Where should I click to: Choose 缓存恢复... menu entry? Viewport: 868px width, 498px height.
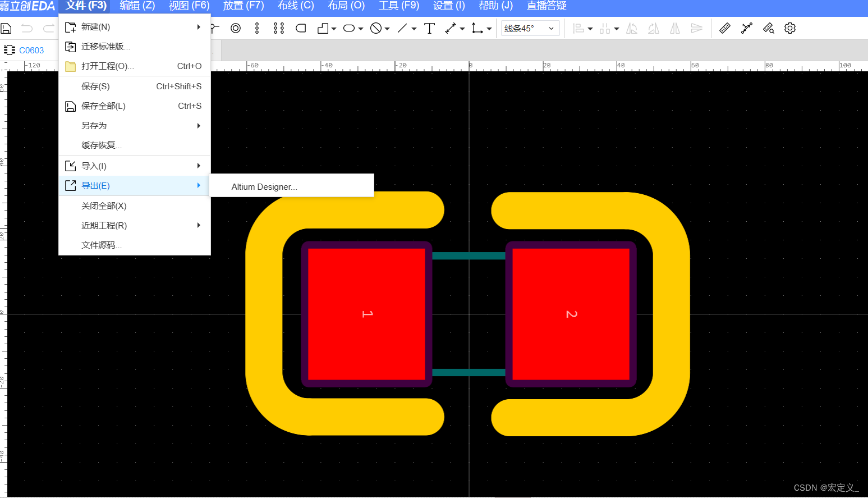click(135, 145)
